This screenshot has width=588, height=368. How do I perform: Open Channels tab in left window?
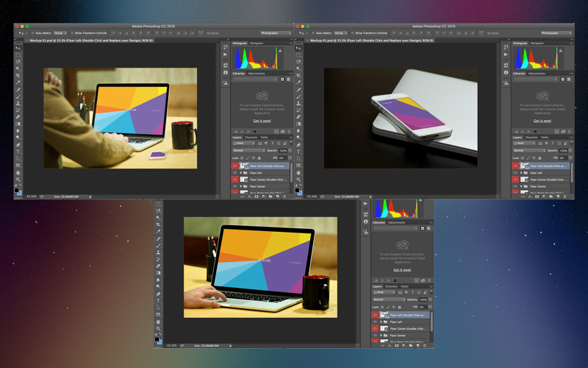point(251,138)
